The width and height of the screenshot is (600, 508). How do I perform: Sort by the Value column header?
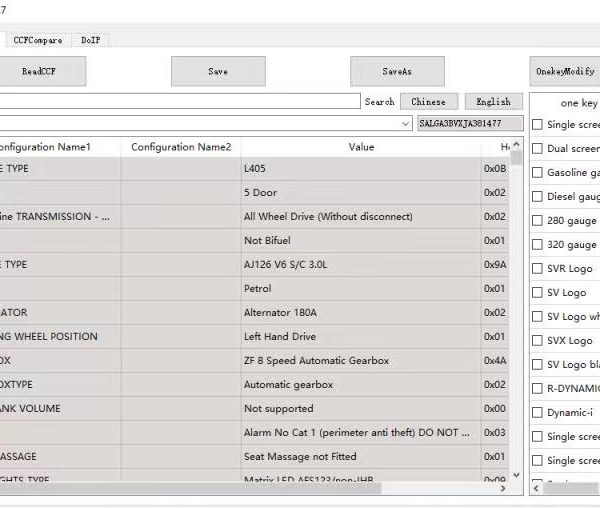pos(361,147)
